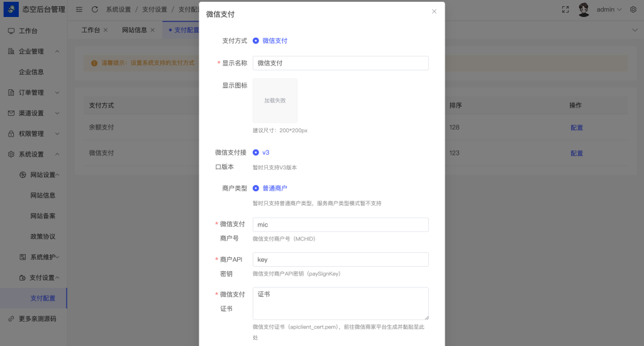The height and width of the screenshot is (346, 644).
Task: Open 网站备案 in the sidebar
Action: (x=43, y=216)
